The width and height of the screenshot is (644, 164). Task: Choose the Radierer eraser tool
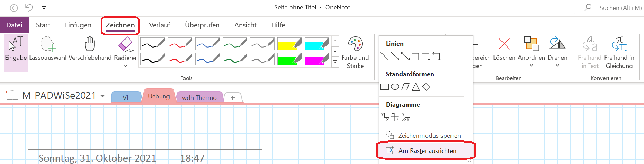click(125, 51)
